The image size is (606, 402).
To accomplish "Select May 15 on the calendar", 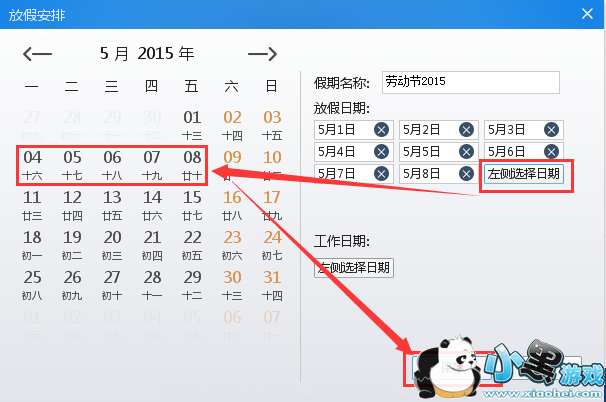I will point(192,205).
